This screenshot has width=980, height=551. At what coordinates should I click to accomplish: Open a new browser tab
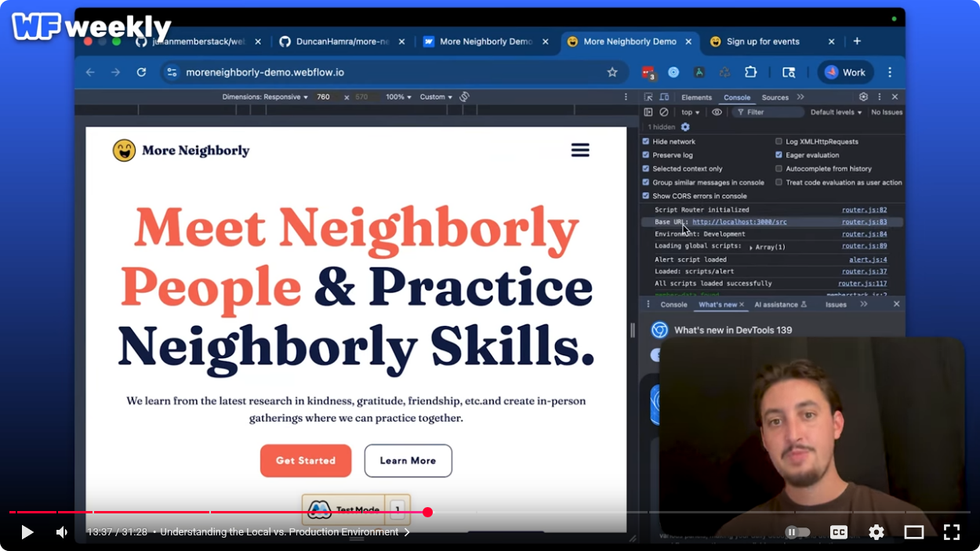coord(857,42)
